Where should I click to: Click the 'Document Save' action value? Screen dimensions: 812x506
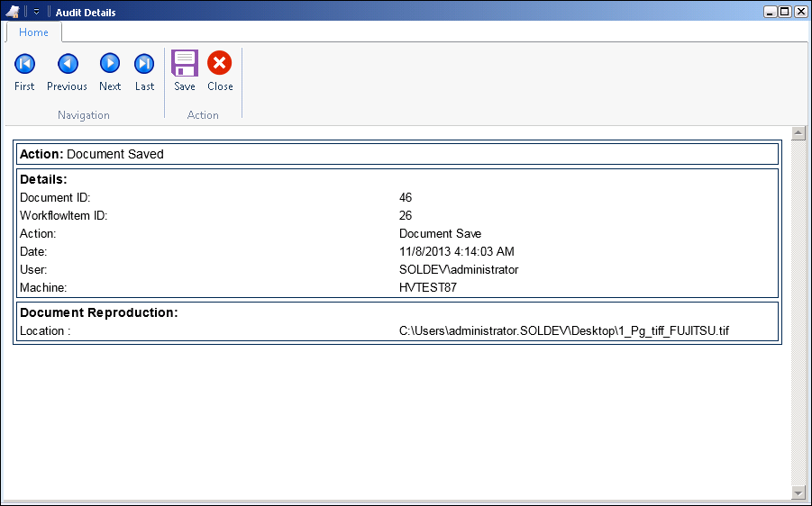440,234
